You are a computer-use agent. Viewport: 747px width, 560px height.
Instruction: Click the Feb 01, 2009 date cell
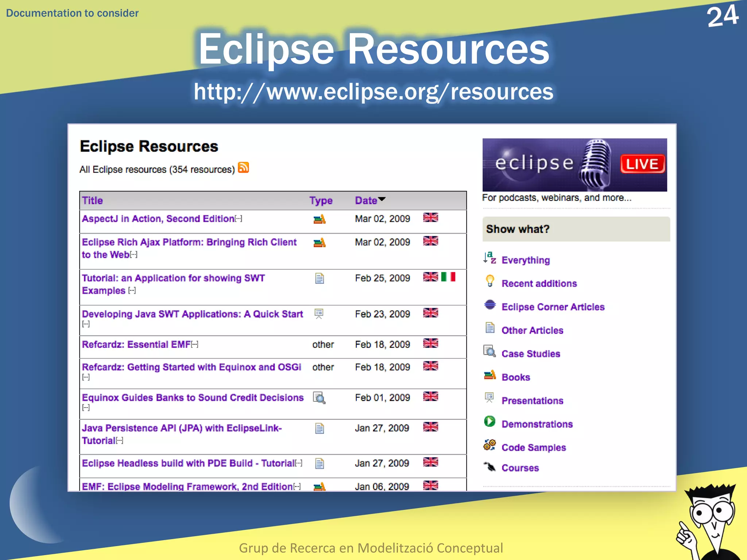383,397
